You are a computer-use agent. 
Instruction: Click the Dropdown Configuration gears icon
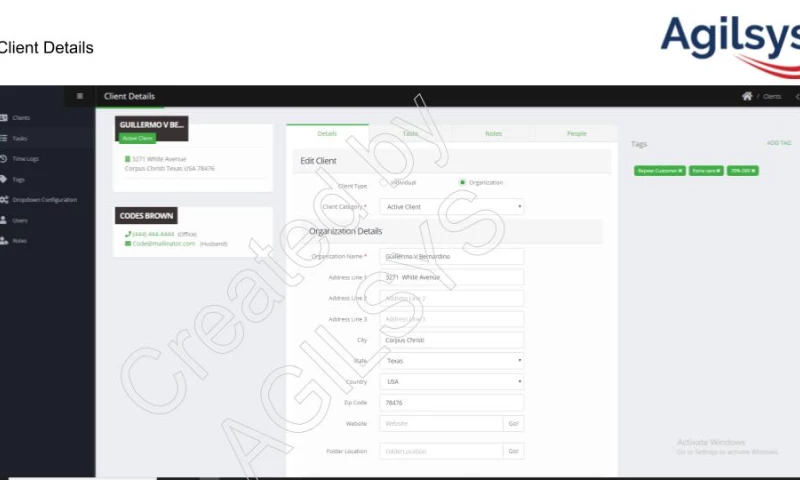point(4,200)
